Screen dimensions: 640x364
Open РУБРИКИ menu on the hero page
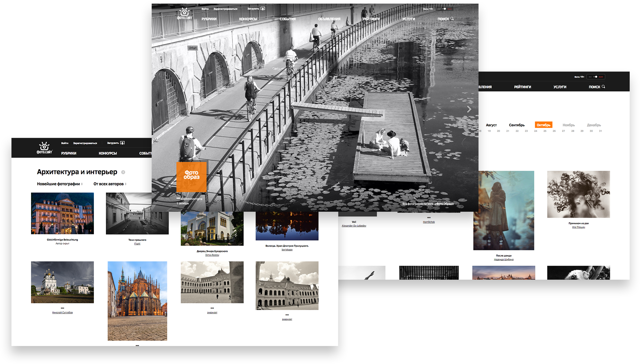(x=209, y=19)
